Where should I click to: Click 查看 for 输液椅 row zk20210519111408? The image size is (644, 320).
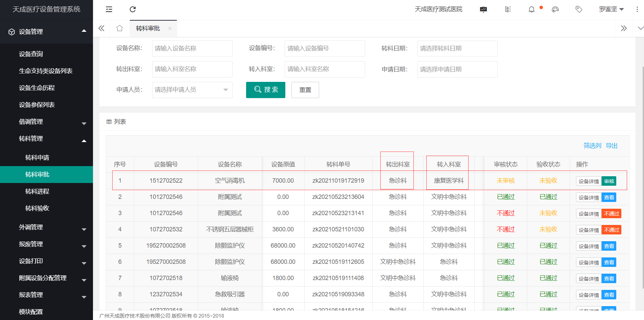(609, 279)
